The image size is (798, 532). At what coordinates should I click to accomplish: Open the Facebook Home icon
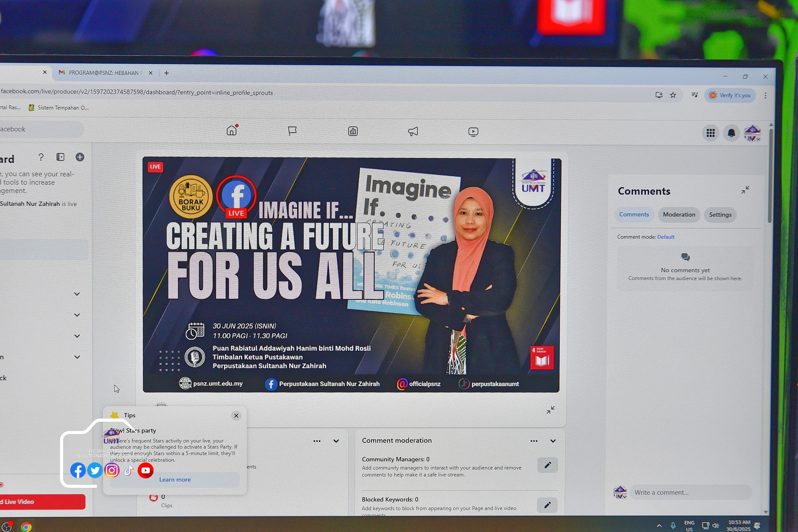(x=231, y=131)
